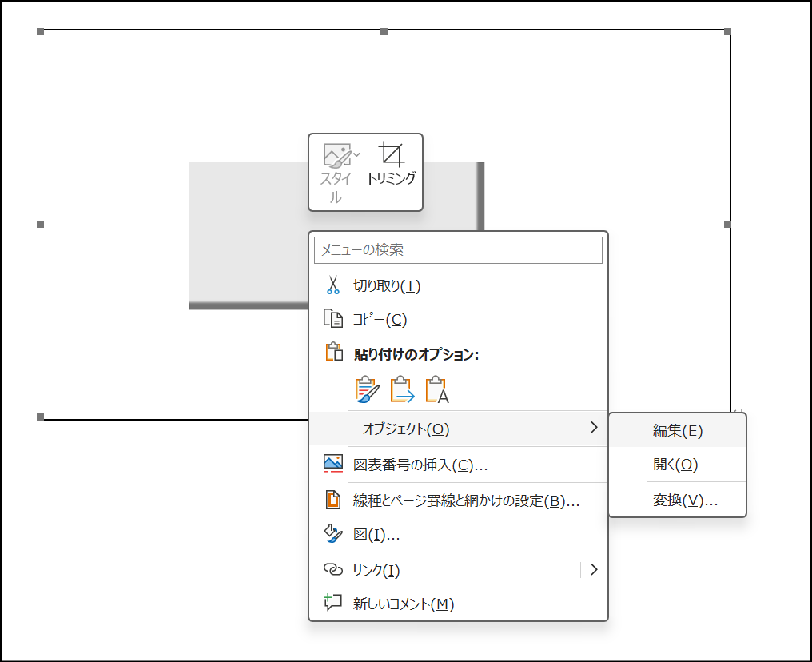Click the copy pages icon
This screenshot has width=812, height=662.
(x=333, y=318)
